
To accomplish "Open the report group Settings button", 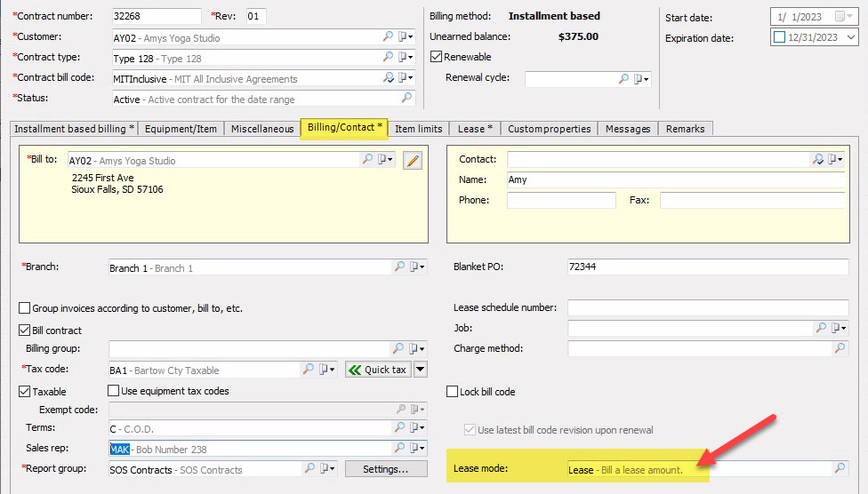I will point(386,469).
